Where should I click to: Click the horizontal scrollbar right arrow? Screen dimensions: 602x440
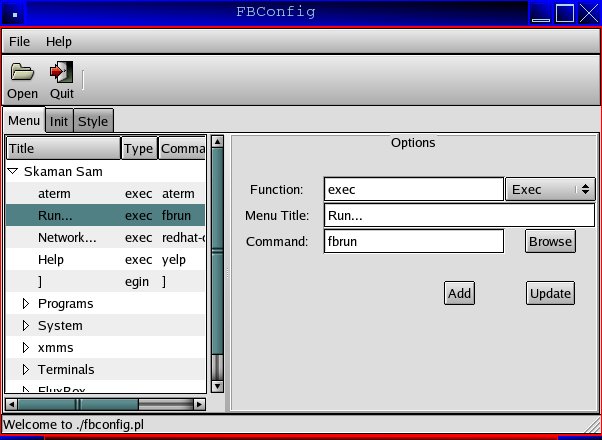click(x=199, y=404)
